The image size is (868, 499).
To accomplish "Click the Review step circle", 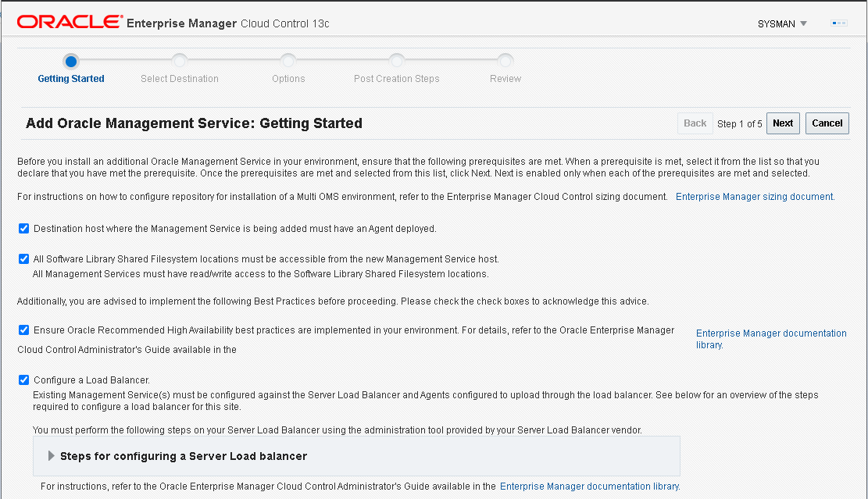I will point(505,61).
